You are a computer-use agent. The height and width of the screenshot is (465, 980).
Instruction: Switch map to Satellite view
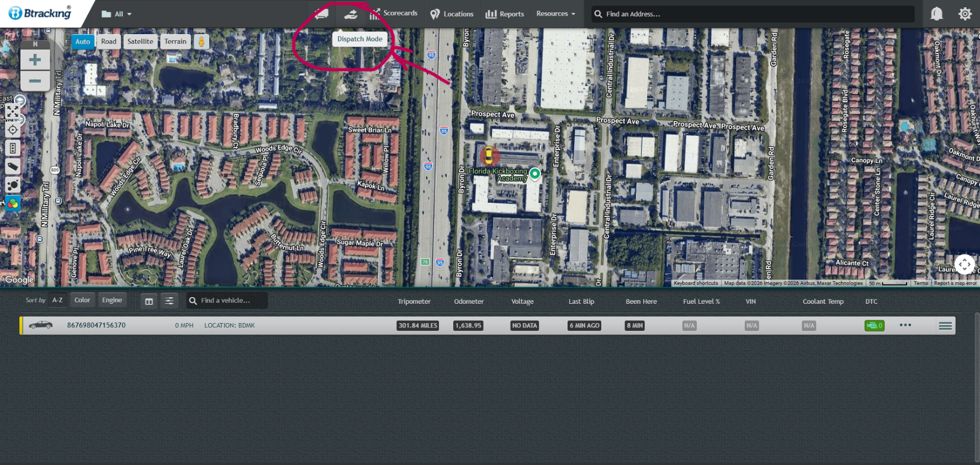click(140, 41)
